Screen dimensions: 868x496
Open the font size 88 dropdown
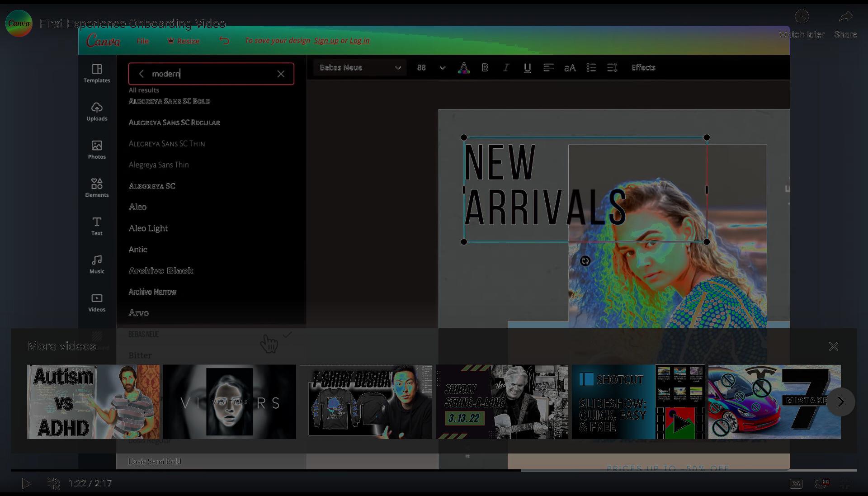432,68
